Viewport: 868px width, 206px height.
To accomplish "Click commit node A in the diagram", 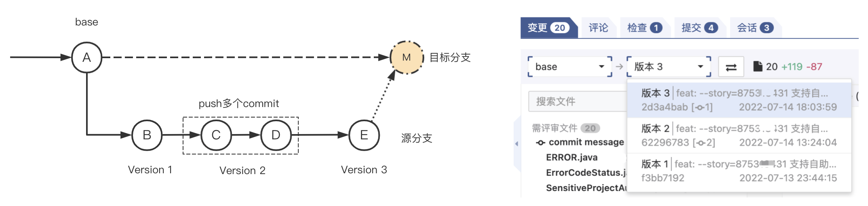I will coord(86,58).
